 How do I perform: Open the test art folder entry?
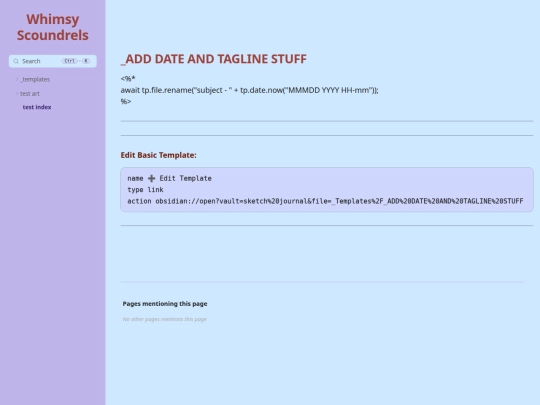tap(30, 94)
